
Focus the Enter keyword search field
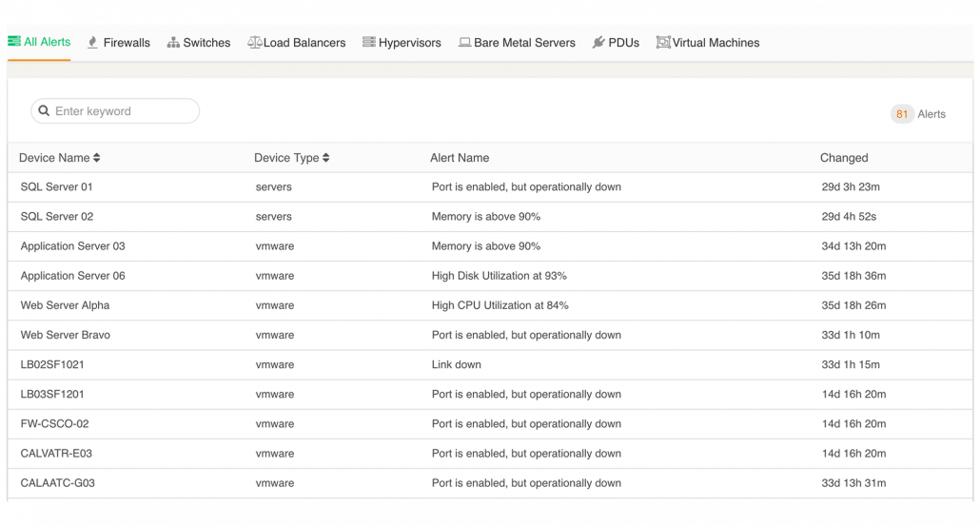pyautogui.click(x=115, y=110)
